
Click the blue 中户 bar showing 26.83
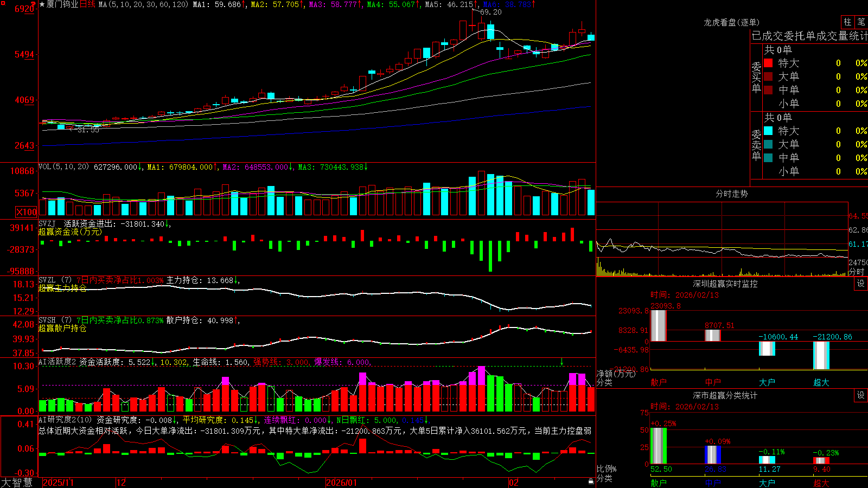pyautogui.click(x=713, y=454)
